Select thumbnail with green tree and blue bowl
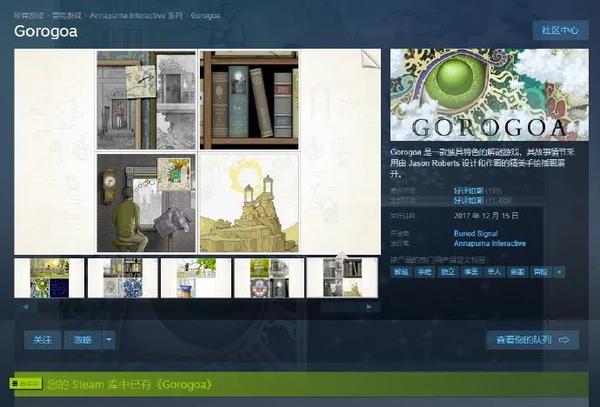 click(196, 278)
